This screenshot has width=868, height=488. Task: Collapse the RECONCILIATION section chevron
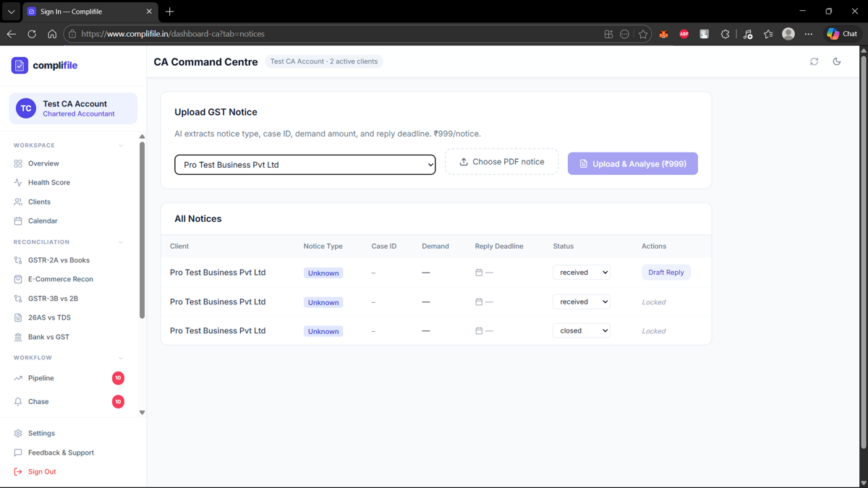pyautogui.click(x=121, y=242)
